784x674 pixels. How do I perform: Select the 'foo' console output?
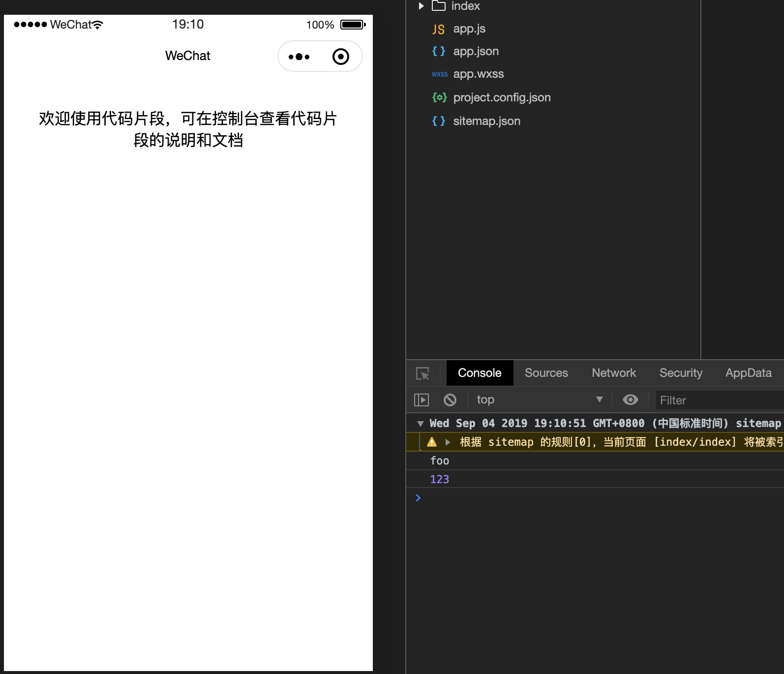[439, 461]
